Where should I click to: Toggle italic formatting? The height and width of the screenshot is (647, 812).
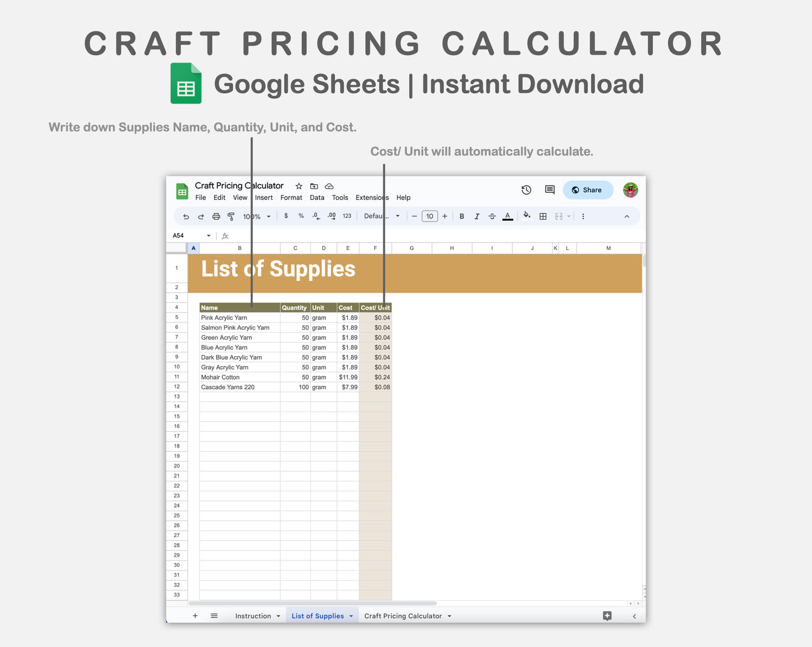(477, 216)
